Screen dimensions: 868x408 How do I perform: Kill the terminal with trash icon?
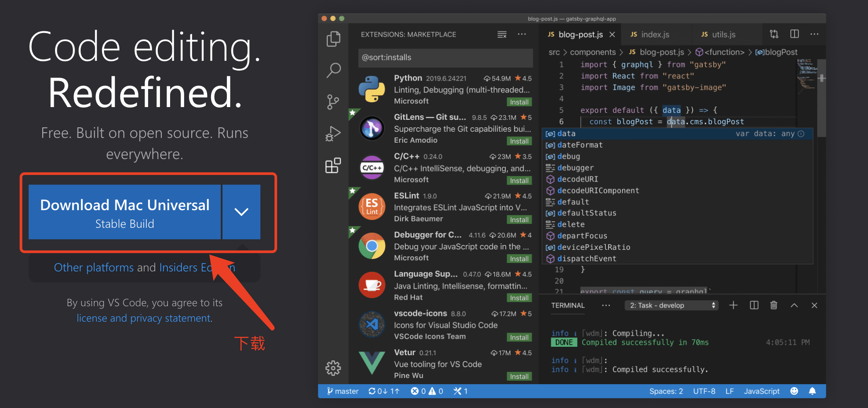(774, 305)
